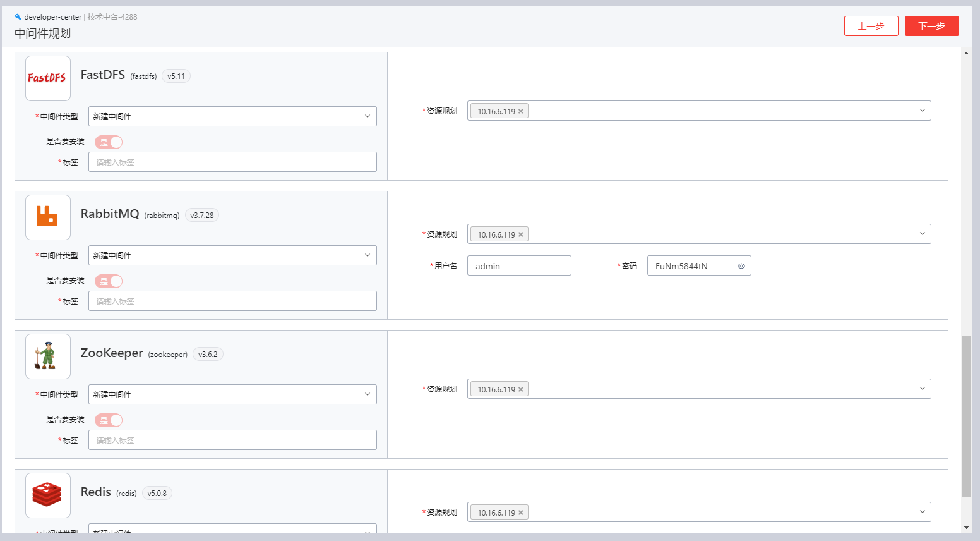The image size is (980, 541).
Task: Remove 10.16.6.119 tag in ZooKeeper resource plan
Action: pos(521,389)
